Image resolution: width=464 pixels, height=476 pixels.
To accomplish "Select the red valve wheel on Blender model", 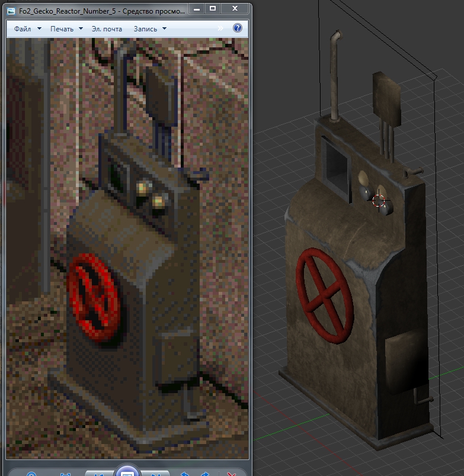I will click(325, 296).
